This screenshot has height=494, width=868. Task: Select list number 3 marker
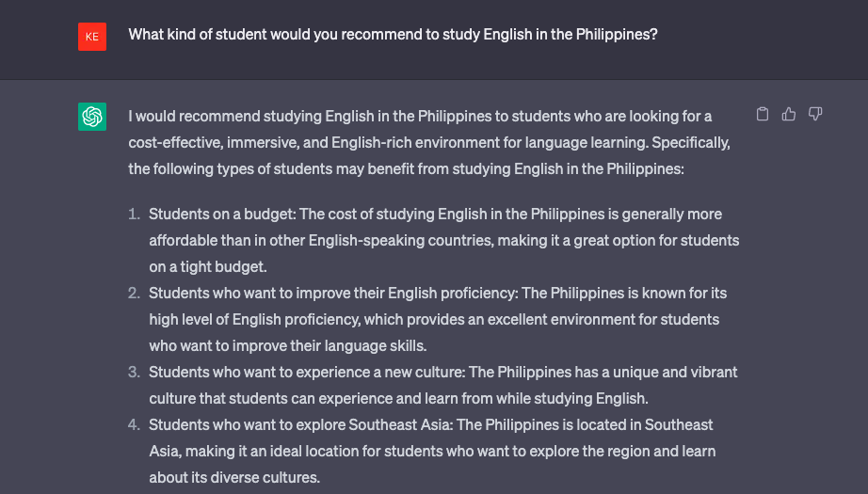coord(134,373)
